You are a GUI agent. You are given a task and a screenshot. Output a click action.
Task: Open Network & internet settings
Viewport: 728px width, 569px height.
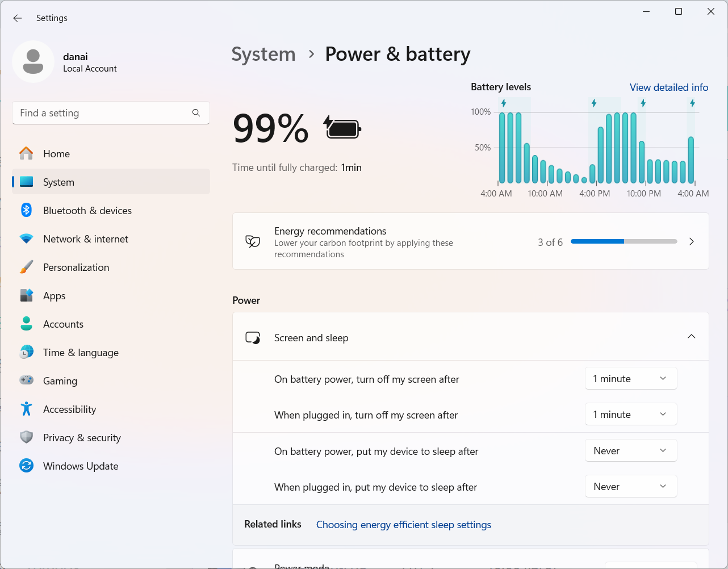click(85, 239)
